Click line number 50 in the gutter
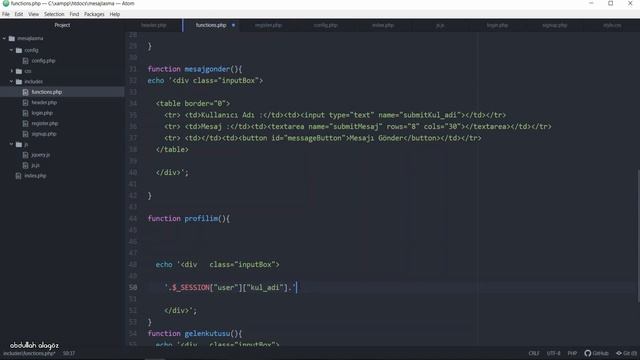 [133, 288]
